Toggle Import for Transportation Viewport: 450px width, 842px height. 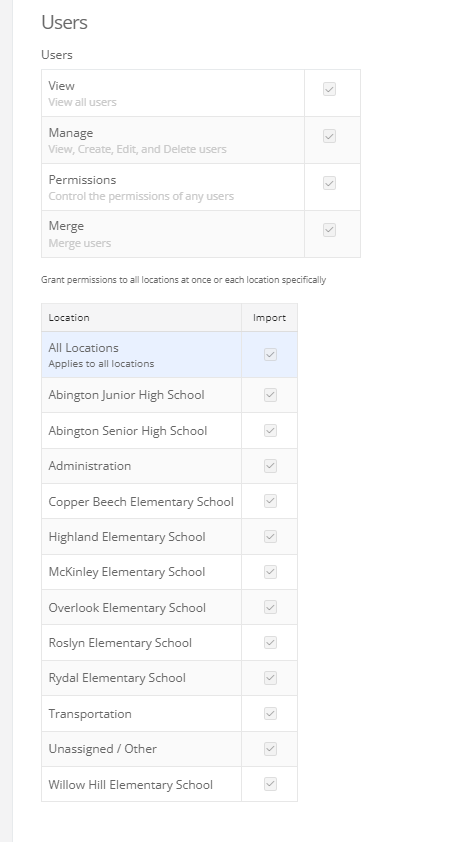270,714
